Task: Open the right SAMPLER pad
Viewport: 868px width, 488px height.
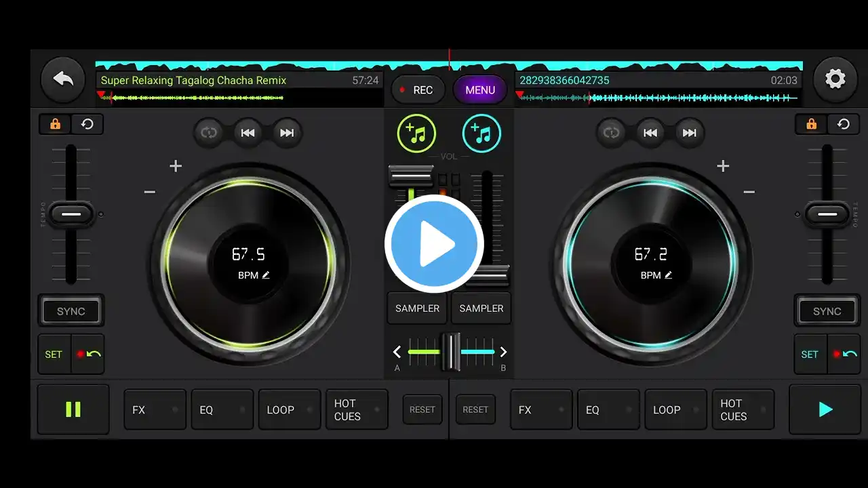Action: 481,308
